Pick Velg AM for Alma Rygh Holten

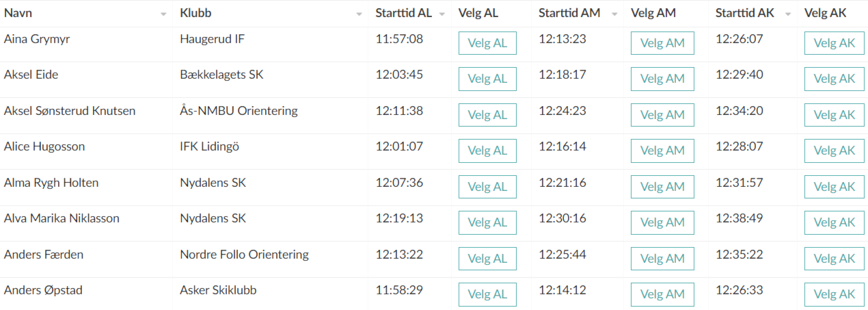[x=662, y=187]
